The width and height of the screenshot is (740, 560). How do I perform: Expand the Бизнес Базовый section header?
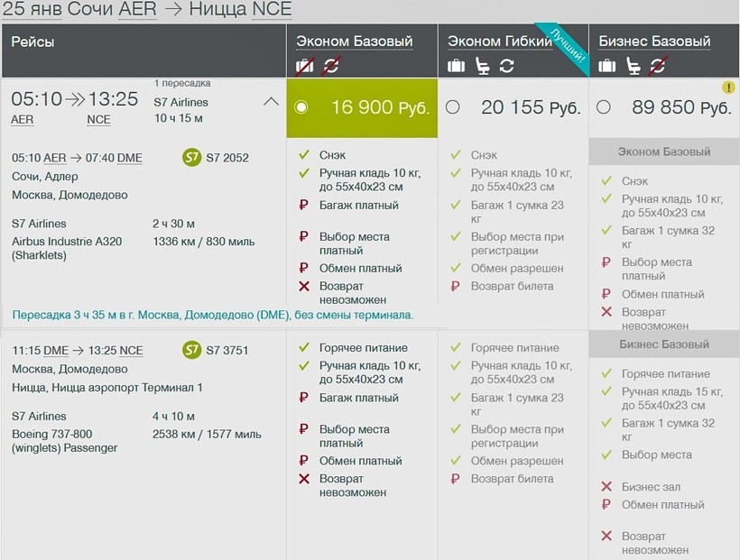click(x=663, y=344)
